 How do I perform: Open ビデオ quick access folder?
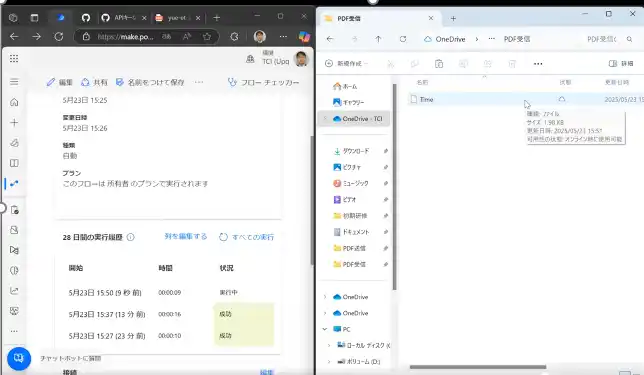point(345,200)
